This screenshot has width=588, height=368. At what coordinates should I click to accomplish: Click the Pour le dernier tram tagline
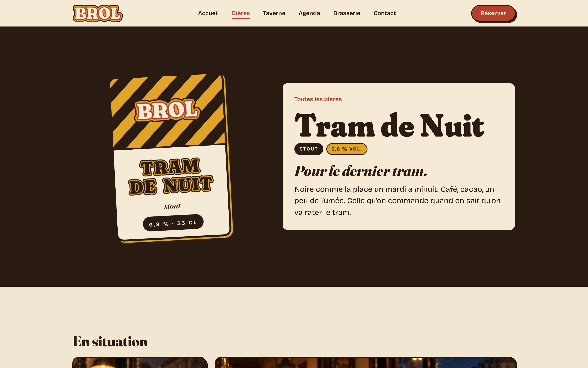(361, 171)
